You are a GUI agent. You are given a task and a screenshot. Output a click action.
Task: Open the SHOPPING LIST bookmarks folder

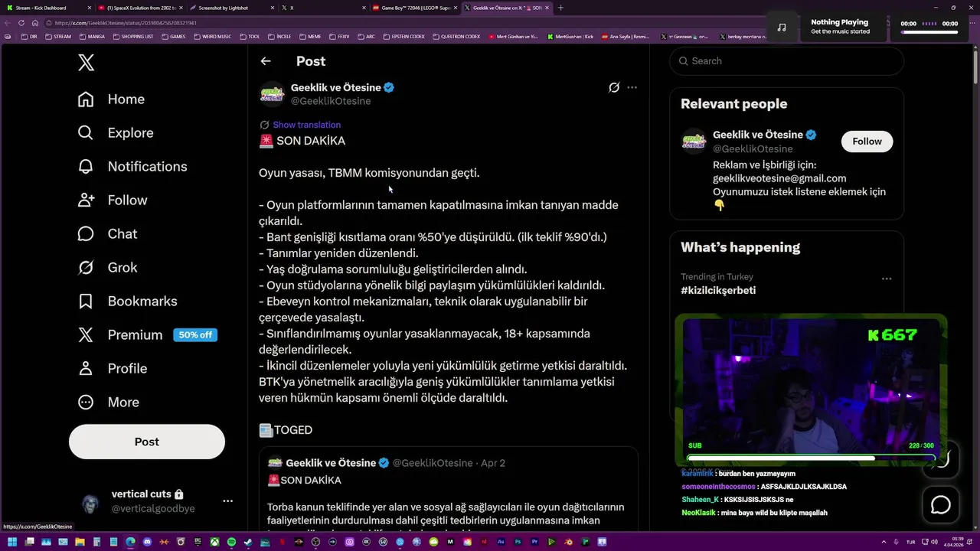pyautogui.click(x=132, y=36)
